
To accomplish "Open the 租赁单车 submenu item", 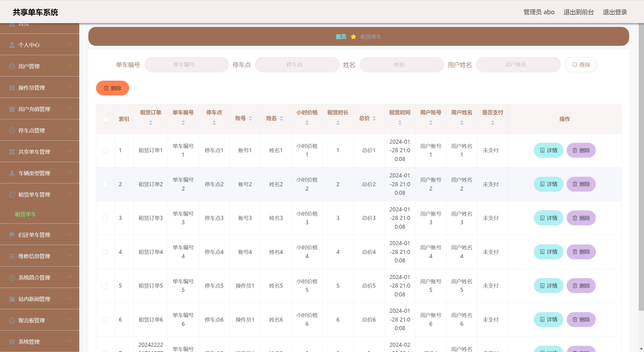I will [x=26, y=214].
